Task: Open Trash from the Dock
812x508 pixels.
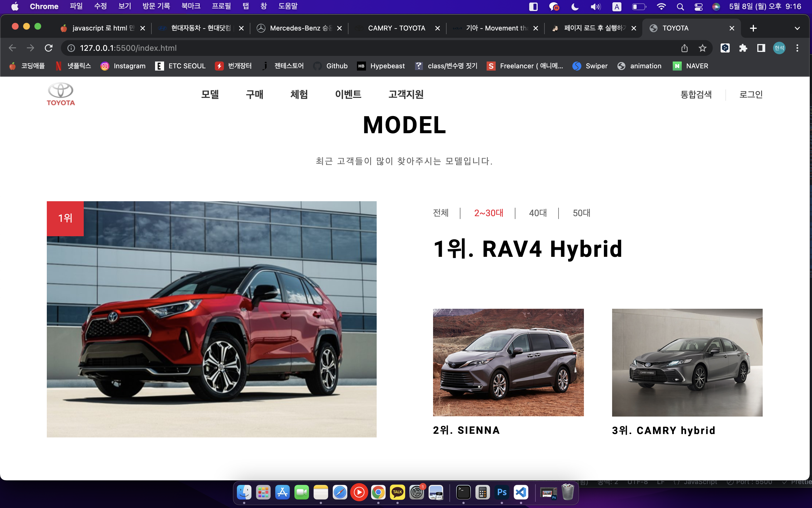Action: [567, 492]
